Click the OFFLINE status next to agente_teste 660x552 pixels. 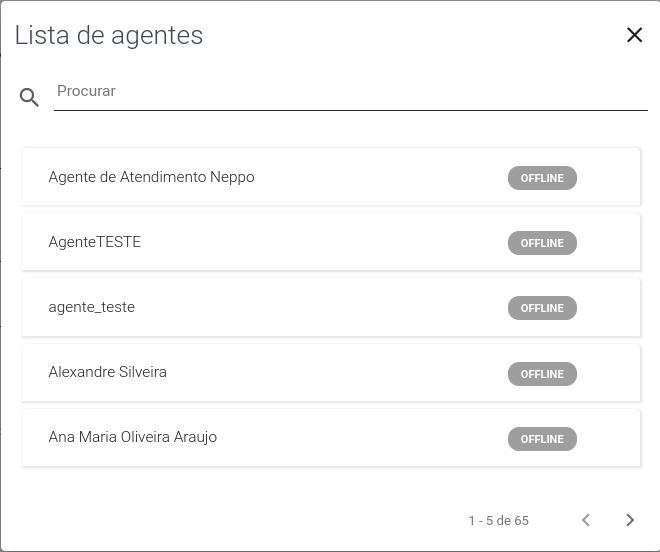pos(542,308)
